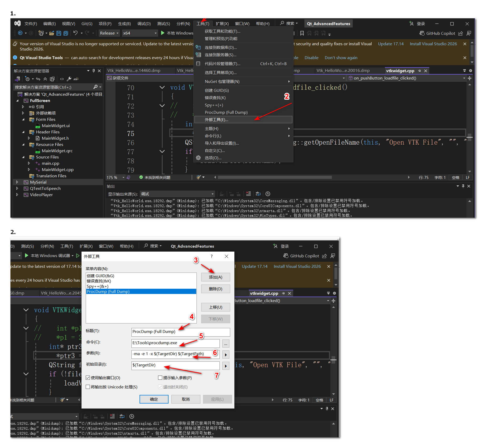The width and height of the screenshot is (486, 448).
Task: Select 外部工具(E)... menu entry
Action: tap(243, 120)
